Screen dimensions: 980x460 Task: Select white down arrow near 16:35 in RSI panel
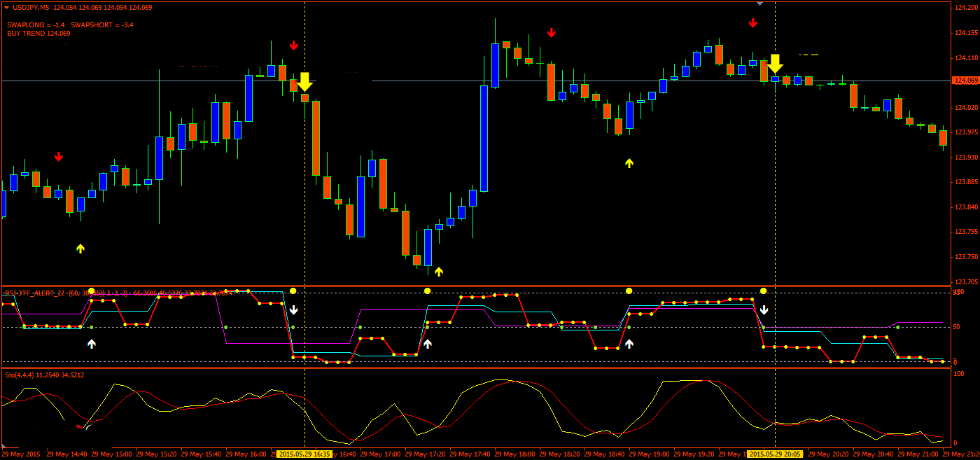[x=294, y=309]
